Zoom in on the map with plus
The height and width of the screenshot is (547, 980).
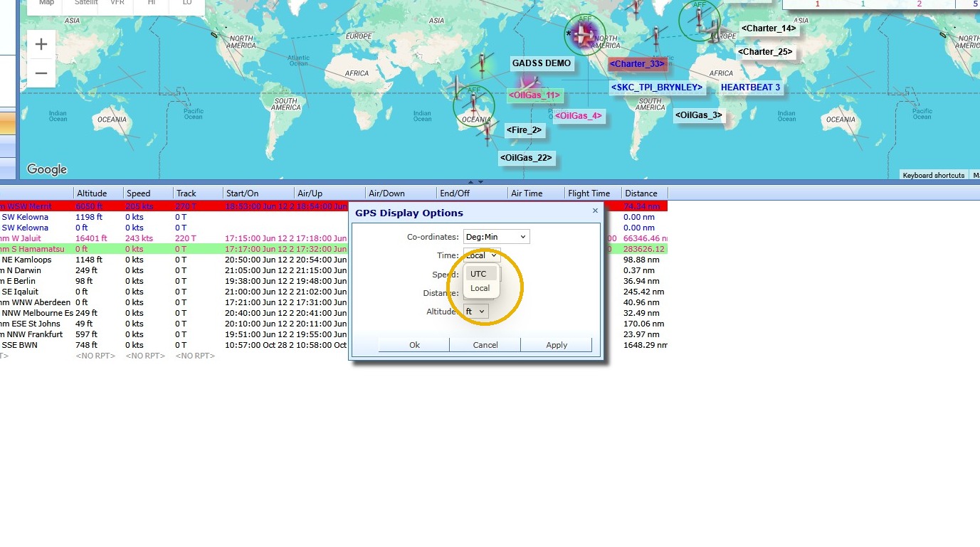[41, 44]
